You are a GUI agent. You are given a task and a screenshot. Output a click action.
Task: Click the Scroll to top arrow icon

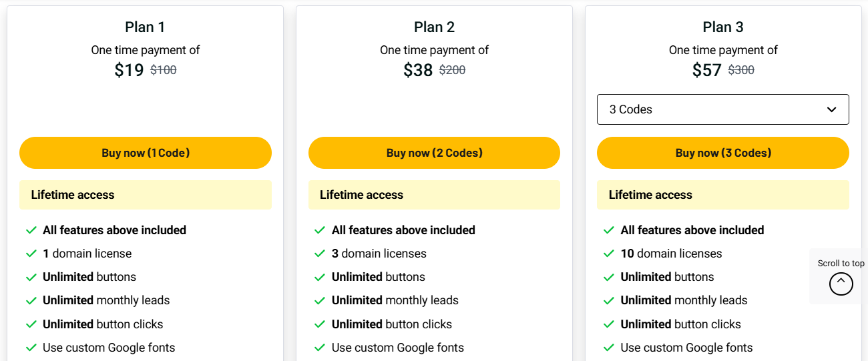point(841,284)
